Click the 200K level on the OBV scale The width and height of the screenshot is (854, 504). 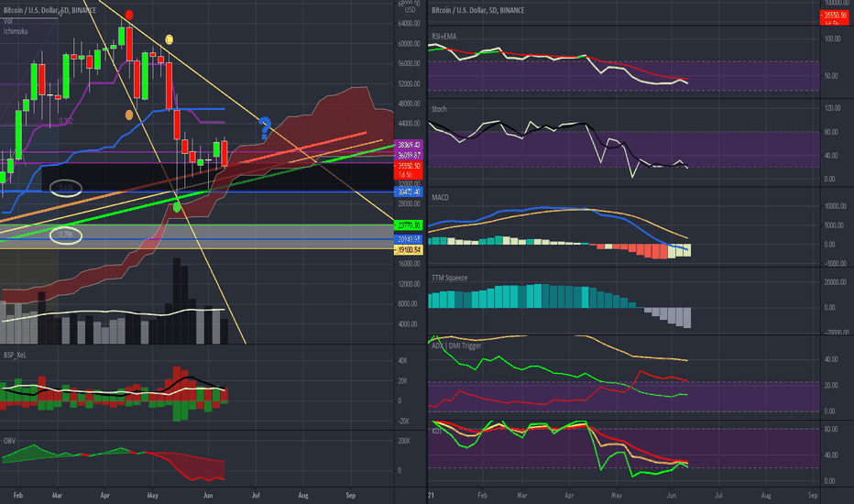404,441
